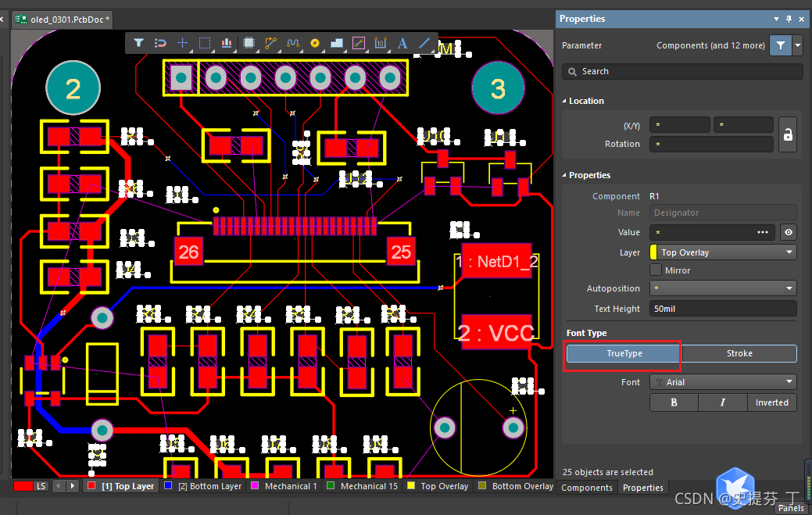Screen dimensions: 812x515
Task: Select the place text string tool
Action: point(402,43)
